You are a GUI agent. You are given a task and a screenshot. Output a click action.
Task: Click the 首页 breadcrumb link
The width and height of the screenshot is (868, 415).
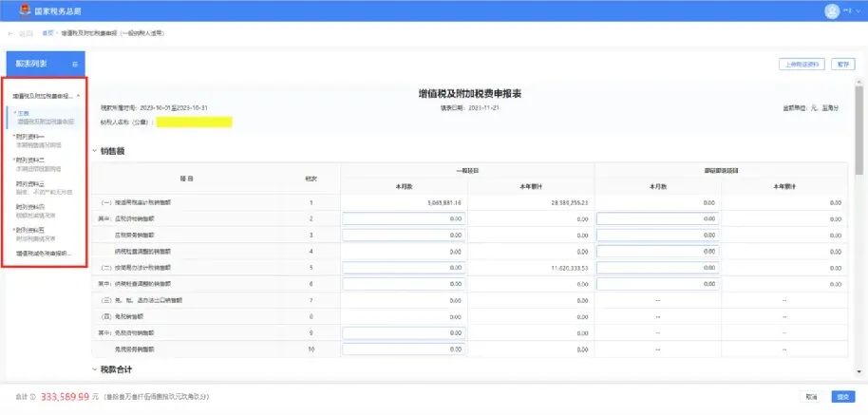(x=47, y=33)
